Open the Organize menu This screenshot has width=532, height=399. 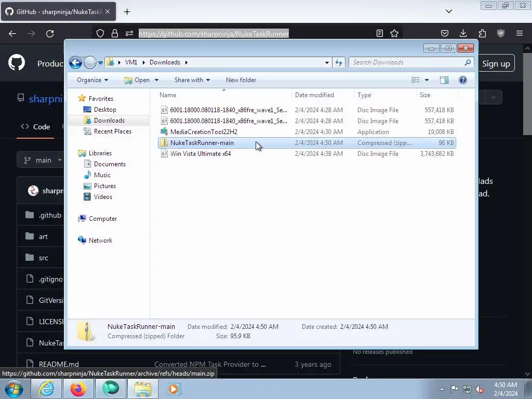(92, 80)
